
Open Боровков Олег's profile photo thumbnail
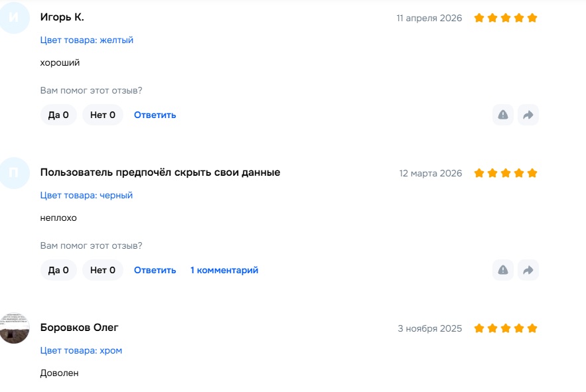(x=15, y=328)
